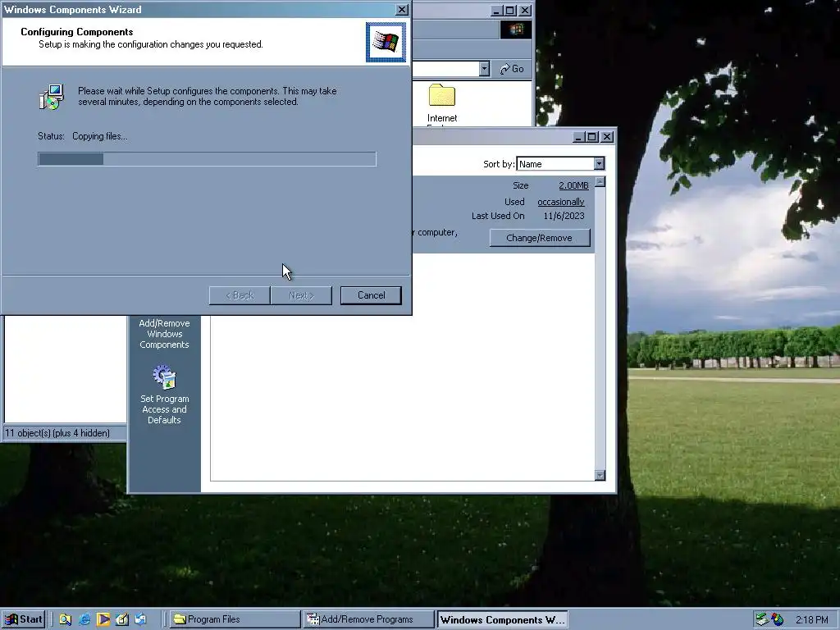Click the Safely Remove Hardware tray icon
The height and width of the screenshot is (630, 840).
click(761, 619)
